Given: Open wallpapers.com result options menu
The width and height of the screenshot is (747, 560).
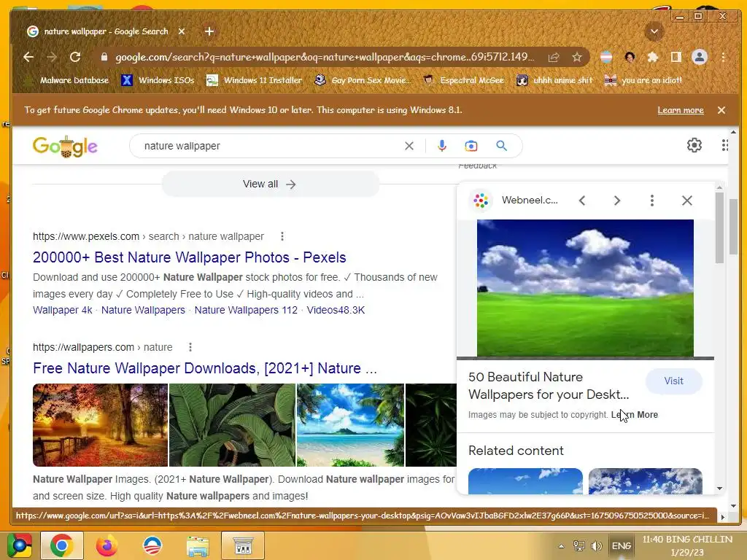Looking at the screenshot, I should click(x=190, y=347).
